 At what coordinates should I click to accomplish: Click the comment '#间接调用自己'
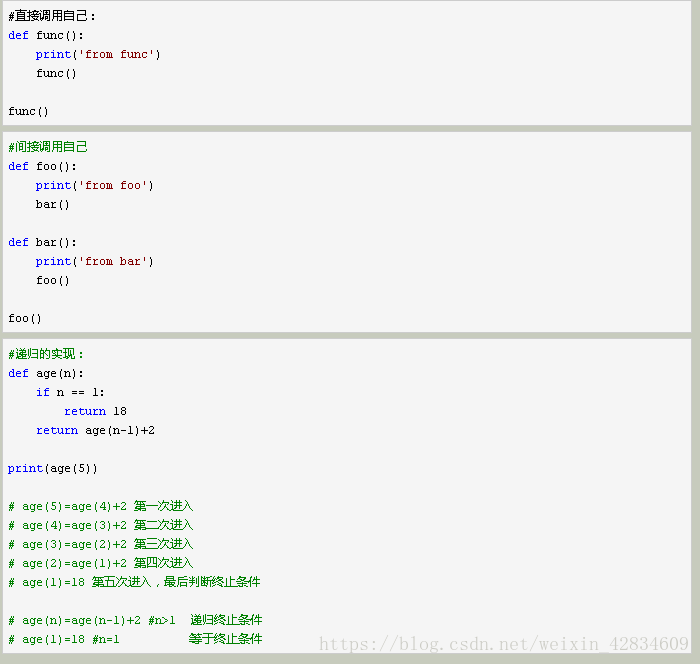[48, 147]
